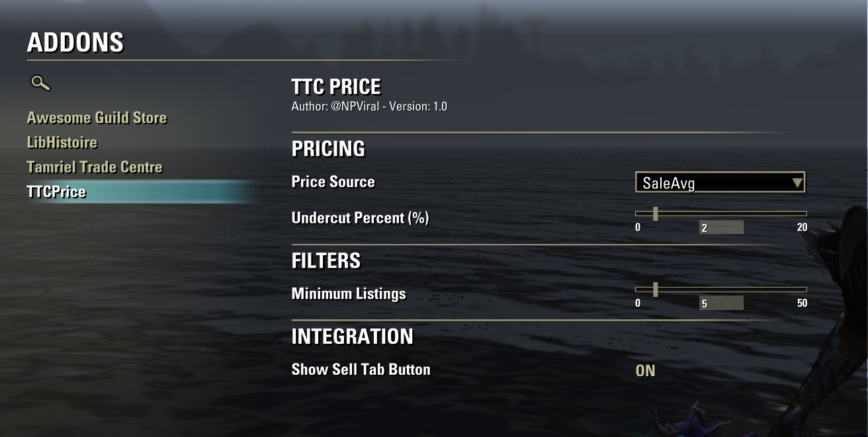Click the Undercut Percent (%) label
Viewport: 868px width, 437px height.
[360, 218]
